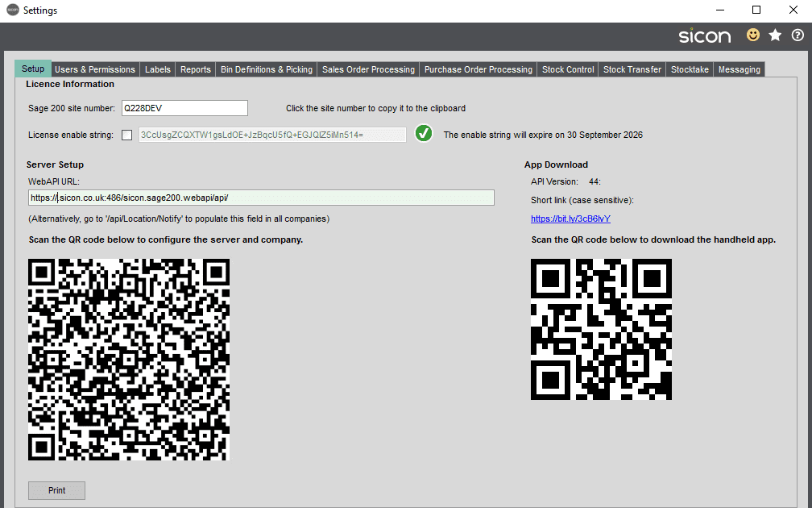The image size is (812, 508).
Task: Click the 'Click the site number to copy' hint
Action: (x=375, y=108)
